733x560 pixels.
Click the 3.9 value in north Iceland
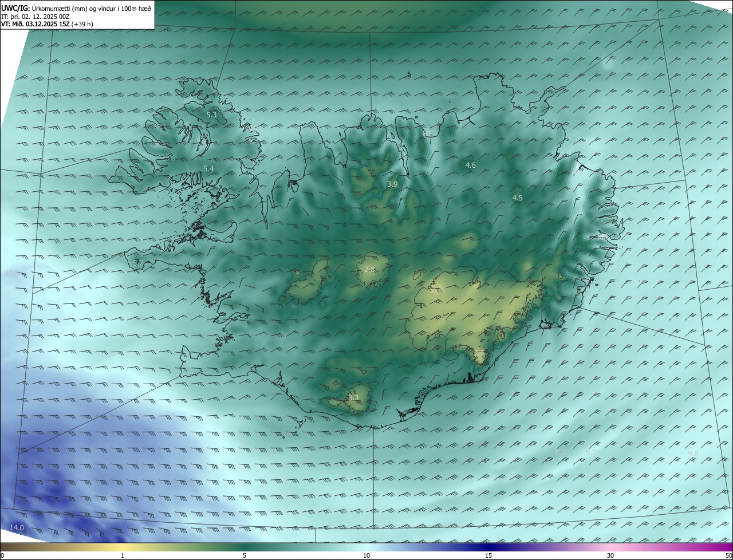pos(392,184)
